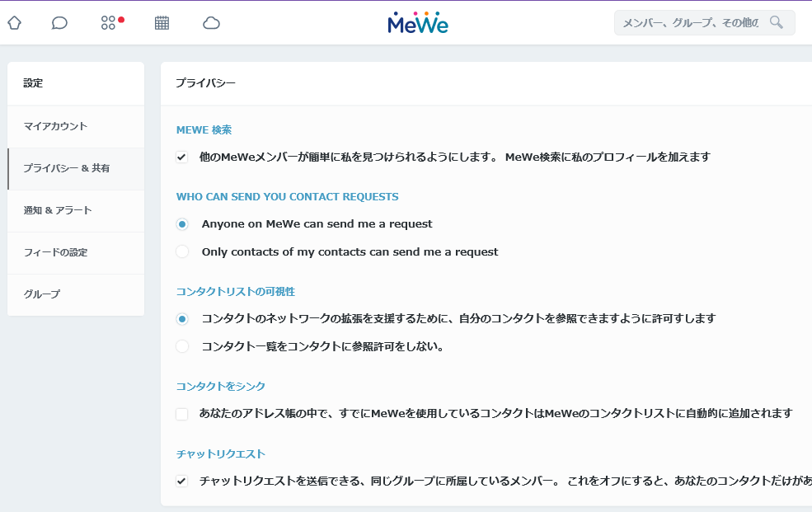This screenshot has height=512, width=812.
Task: Uncheck MeWe検索 profile visibility checkbox
Action: pos(181,157)
